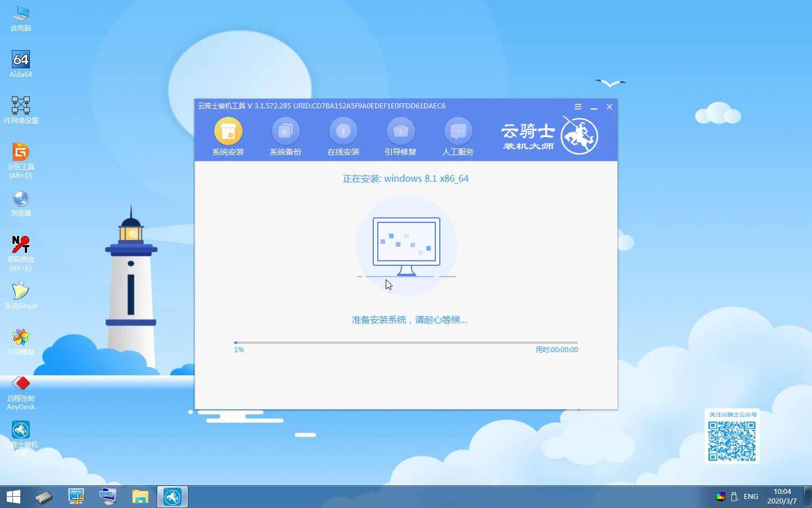This screenshot has width=812, height=508.
Task: Open the hamburger menu in title bar
Action: tap(578, 107)
